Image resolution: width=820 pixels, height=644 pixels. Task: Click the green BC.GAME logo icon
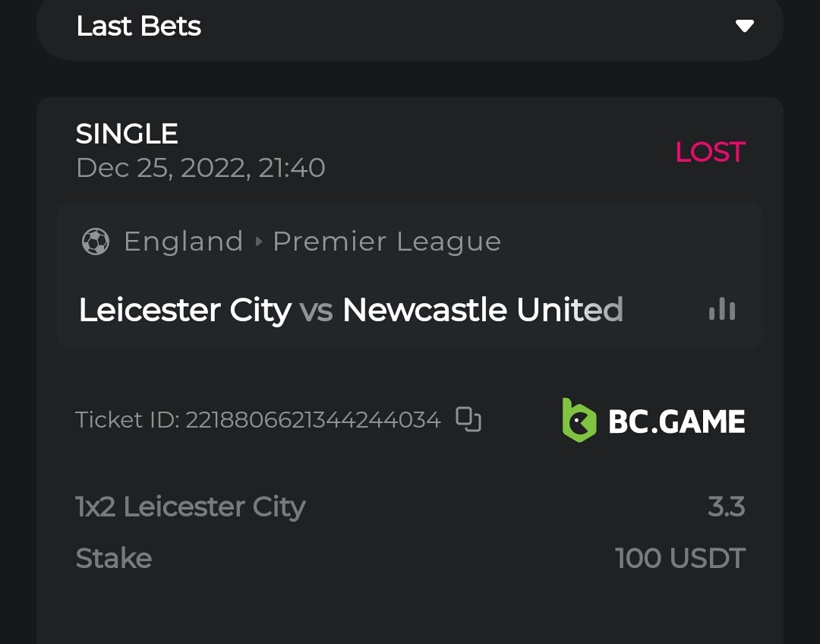[x=579, y=420]
